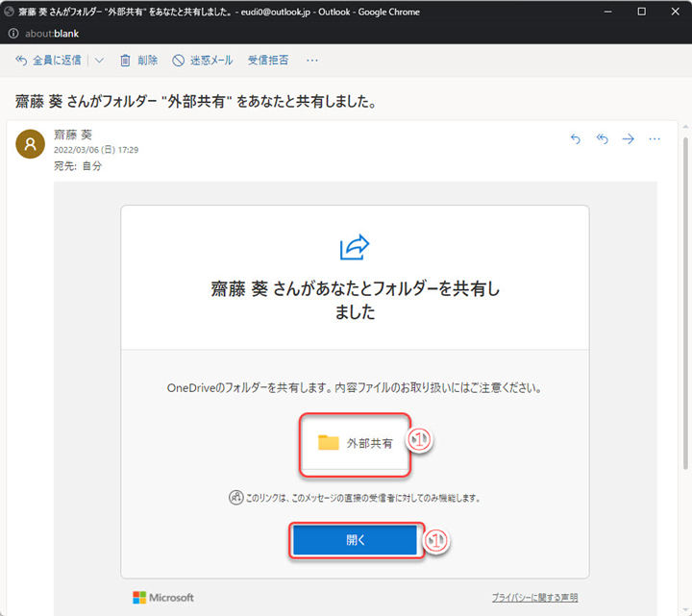
Task: Click the reply arrow icon in message header
Action: pyautogui.click(x=576, y=139)
